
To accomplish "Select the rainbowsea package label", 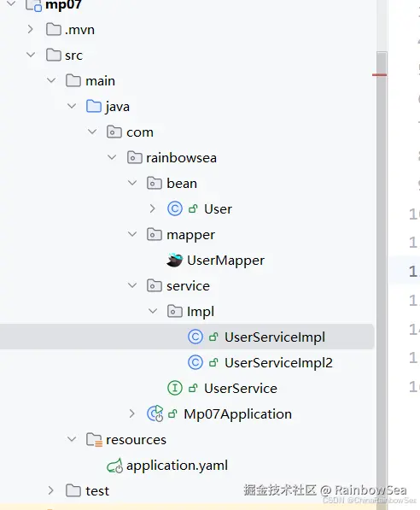I will pyautogui.click(x=181, y=158).
